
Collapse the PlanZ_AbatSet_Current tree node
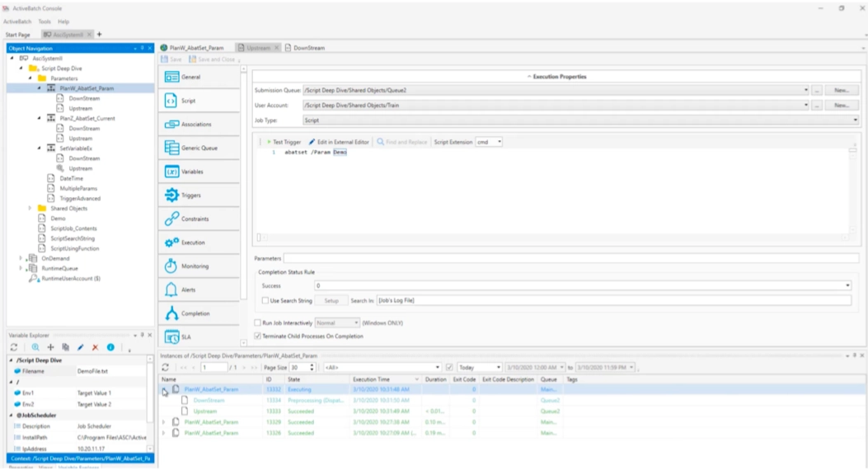(40, 119)
